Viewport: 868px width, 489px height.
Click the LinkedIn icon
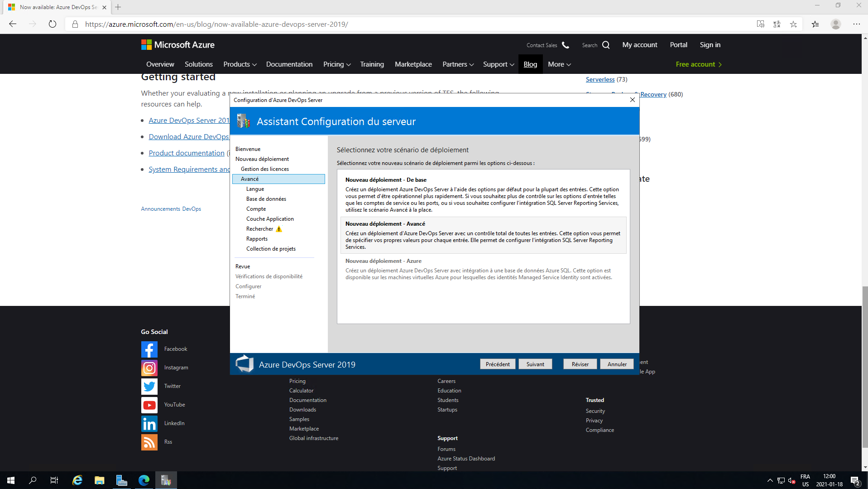tap(149, 424)
